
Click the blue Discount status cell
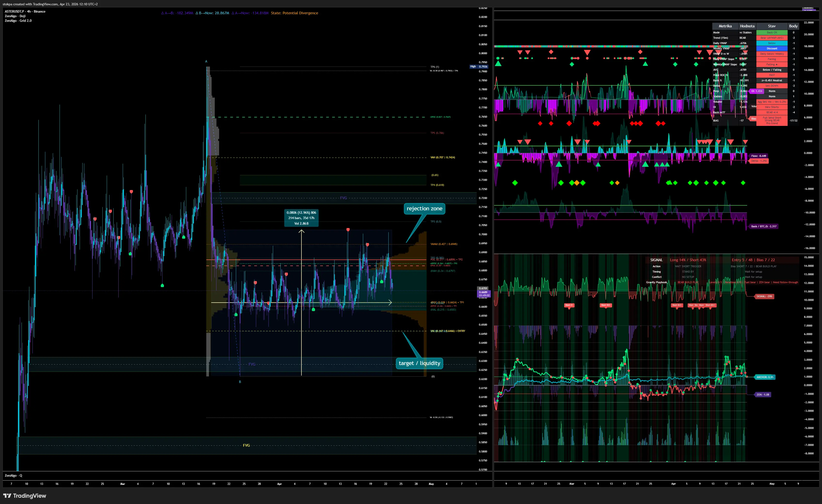[x=772, y=48]
